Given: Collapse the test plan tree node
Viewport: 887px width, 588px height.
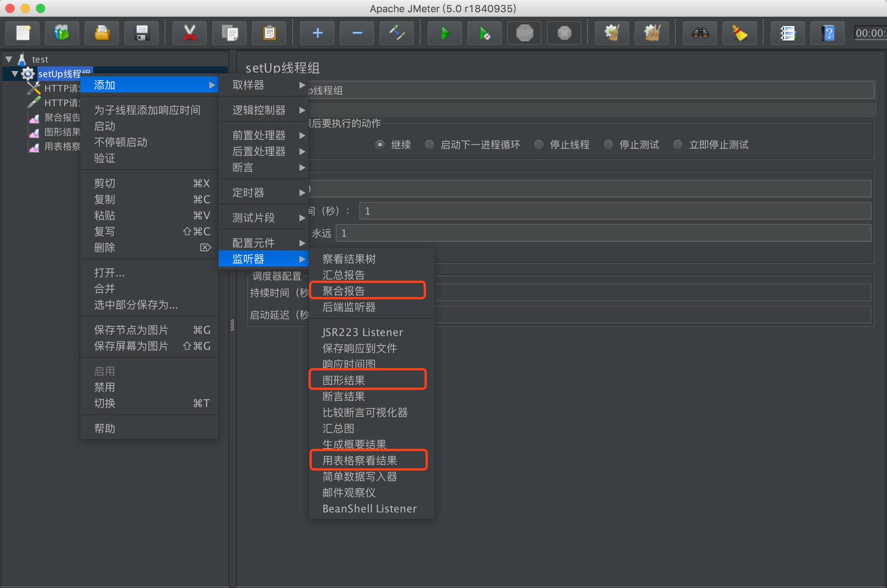Looking at the screenshot, I should point(9,59).
